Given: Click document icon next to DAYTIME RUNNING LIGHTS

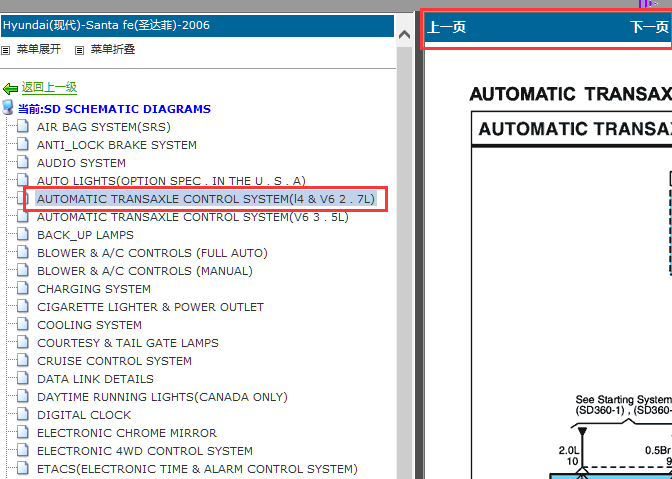Looking at the screenshot, I should click(x=23, y=396).
